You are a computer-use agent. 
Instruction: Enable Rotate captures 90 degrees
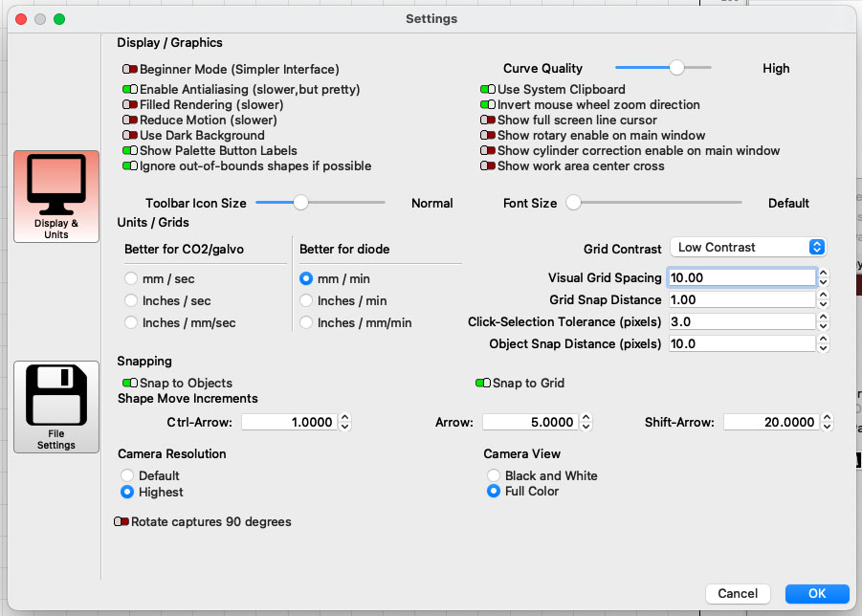pos(122,521)
